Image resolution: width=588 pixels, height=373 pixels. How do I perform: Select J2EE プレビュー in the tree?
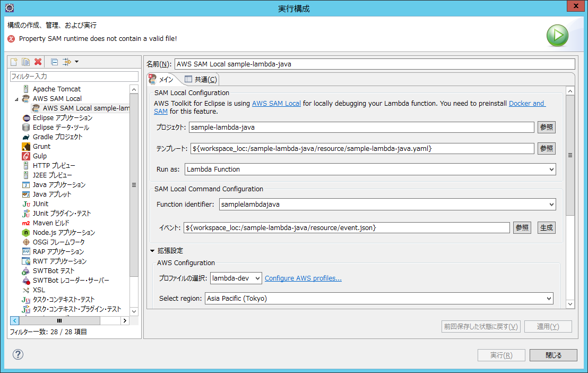coord(52,175)
